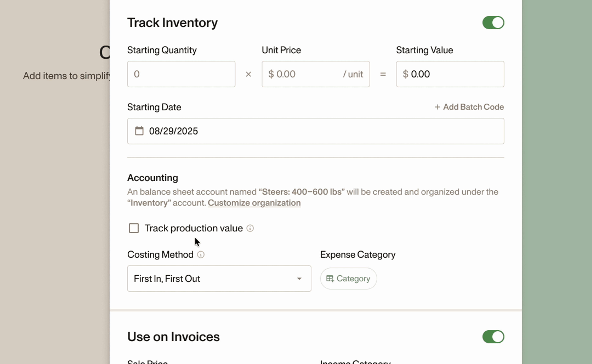Choose an Expense Category
592x364 pixels.
coord(348,279)
